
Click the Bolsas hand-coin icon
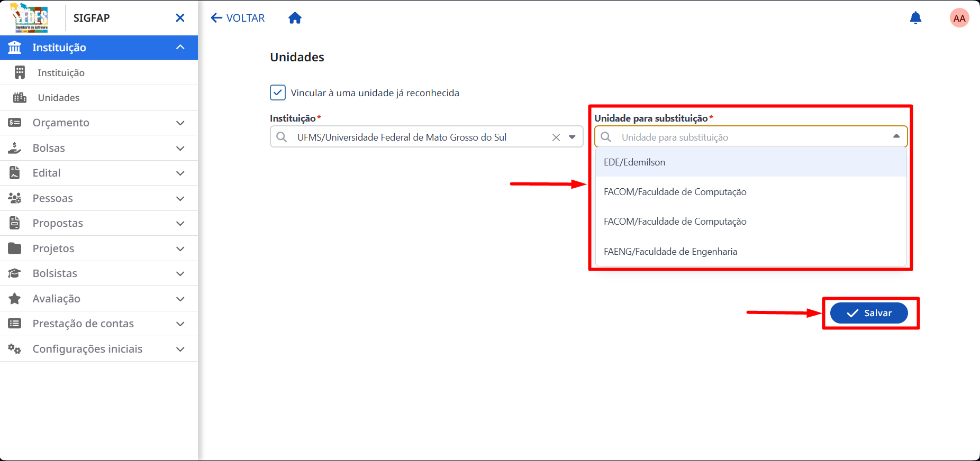(15, 148)
